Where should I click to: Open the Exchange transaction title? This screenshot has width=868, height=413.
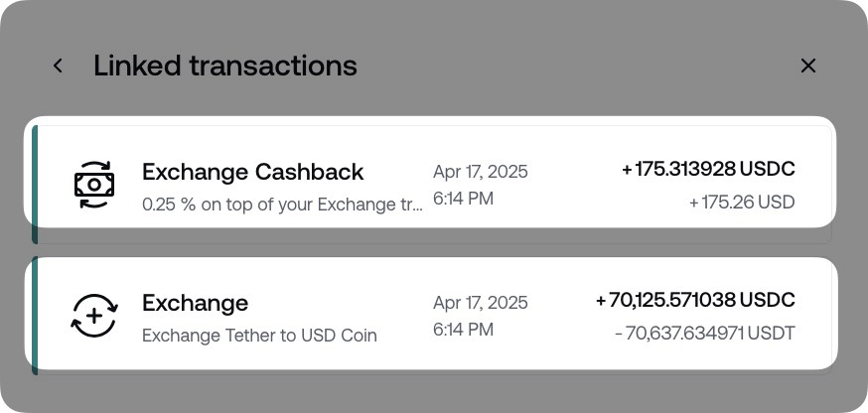(x=195, y=303)
